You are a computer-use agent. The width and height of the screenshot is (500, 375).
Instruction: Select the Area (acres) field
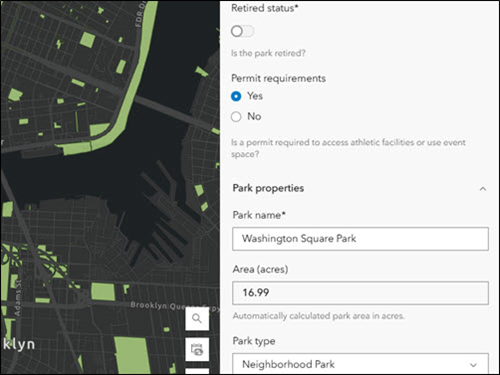coord(360,293)
